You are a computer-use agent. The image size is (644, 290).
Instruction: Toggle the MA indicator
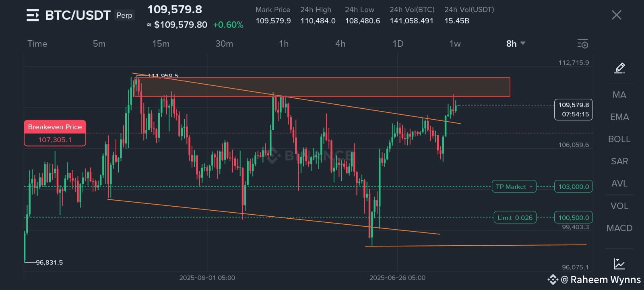619,95
